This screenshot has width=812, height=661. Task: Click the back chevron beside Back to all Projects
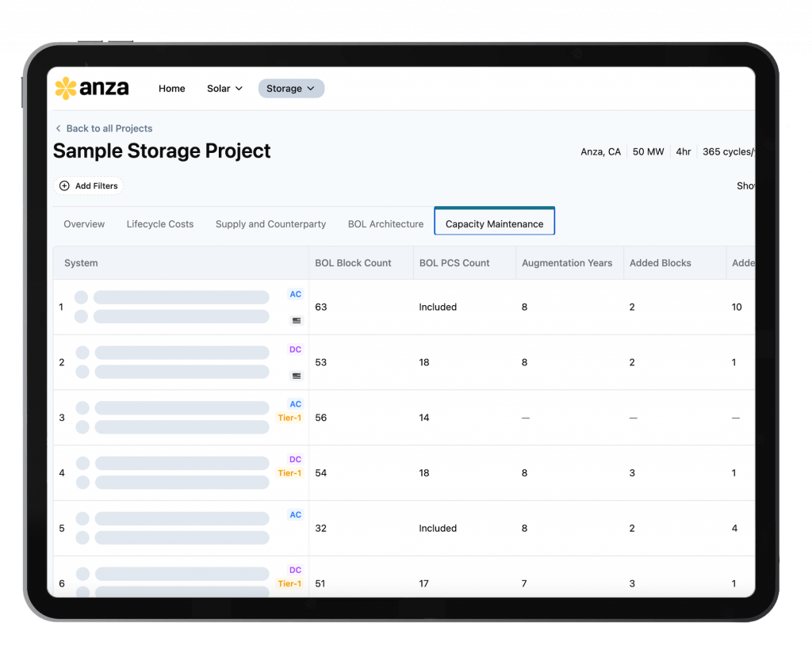(58, 128)
